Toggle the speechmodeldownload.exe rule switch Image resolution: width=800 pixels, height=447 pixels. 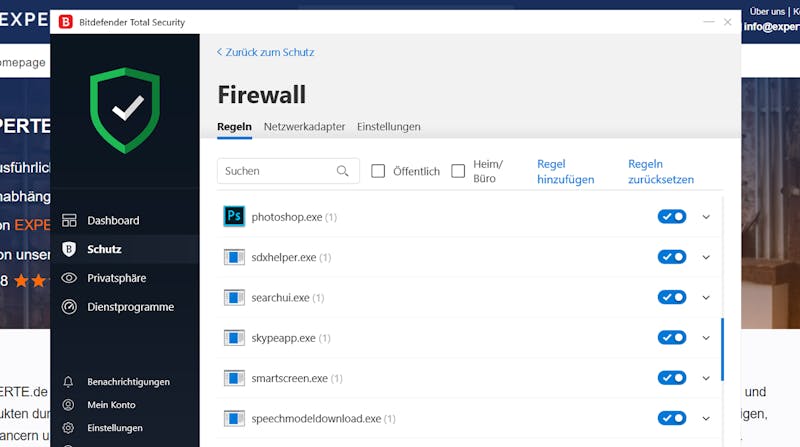pyautogui.click(x=672, y=418)
